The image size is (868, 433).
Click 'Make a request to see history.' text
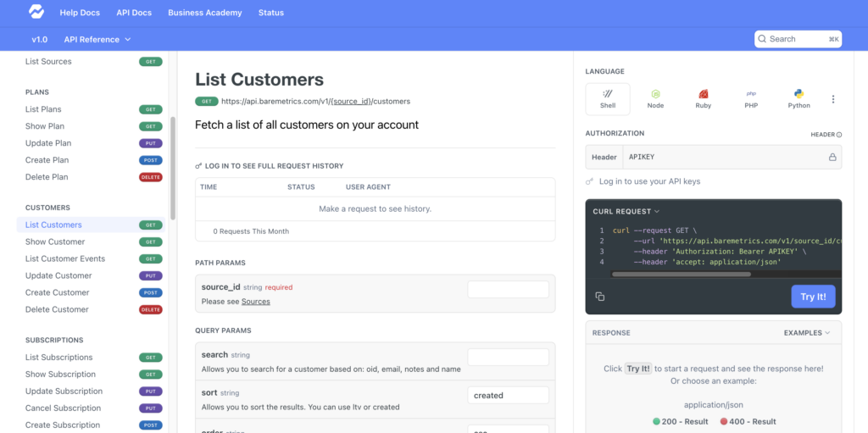click(x=375, y=208)
